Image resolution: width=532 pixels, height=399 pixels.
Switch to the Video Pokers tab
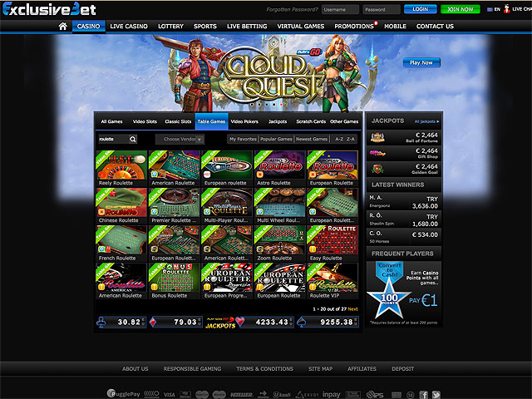coord(244,121)
